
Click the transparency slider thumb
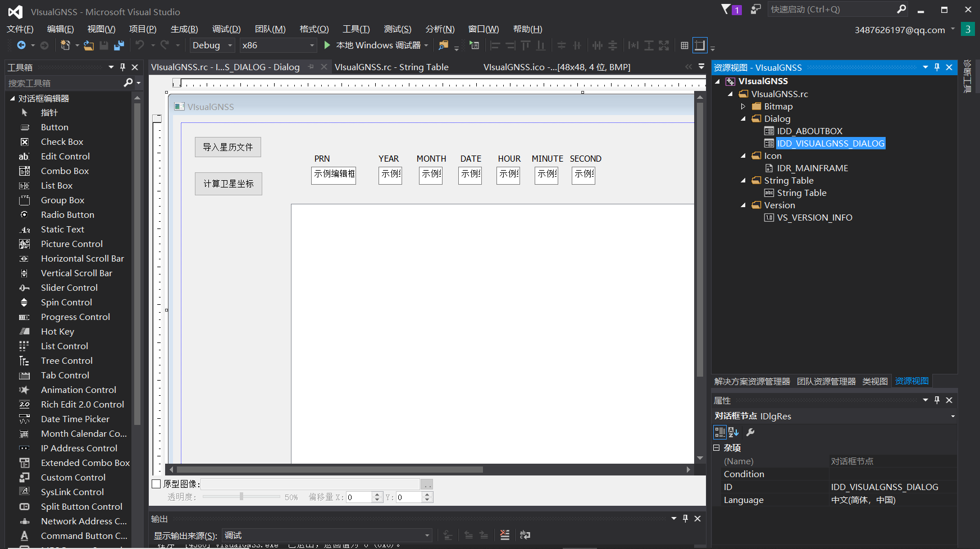(x=241, y=496)
